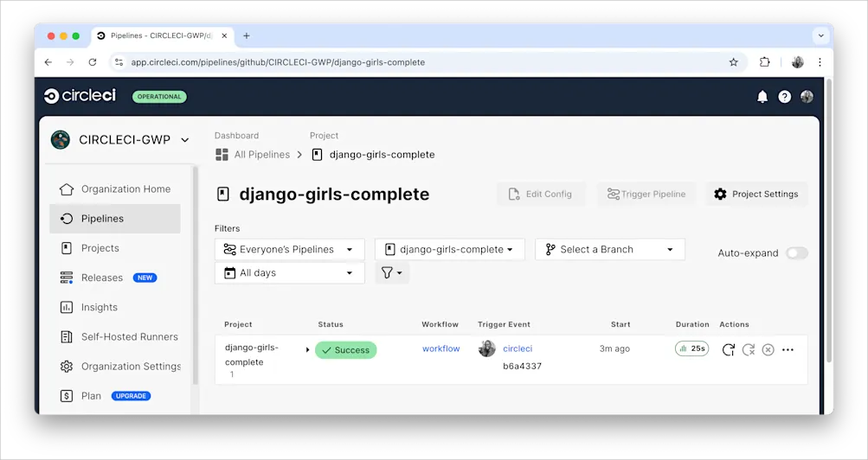
Task: Select the Pipelines - CIRCLECI-GWP tab
Action: tap(162, 36)
